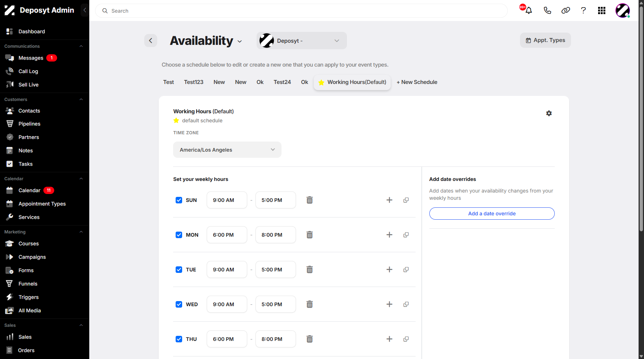The height and width of the screenshot is (359, 644).
Task: Open the Deposyt account dropdown
Action: [302, 41]
